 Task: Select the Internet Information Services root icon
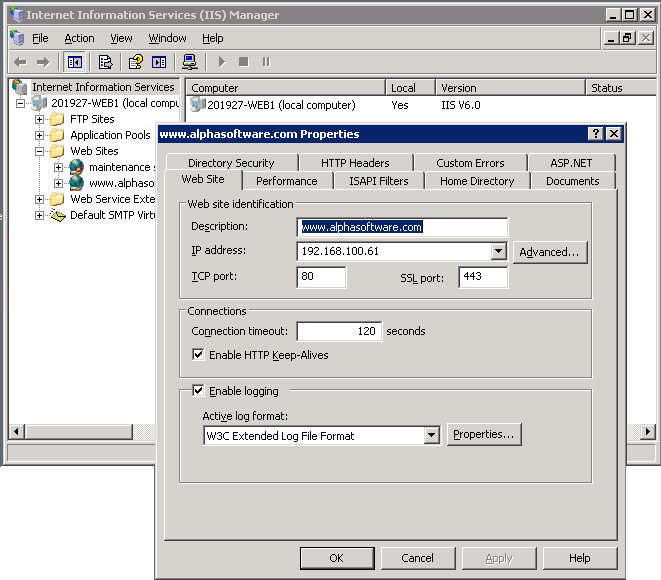(19, 87)
